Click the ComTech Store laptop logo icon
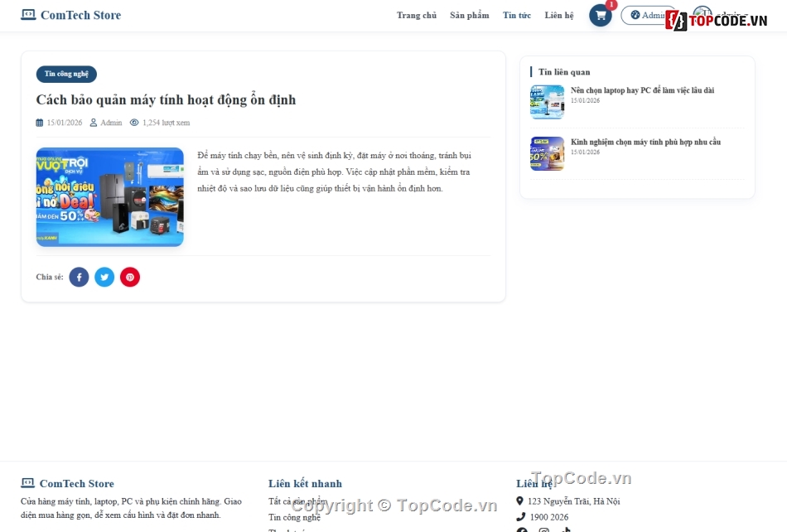787x532 pixels. coord(28,15)
